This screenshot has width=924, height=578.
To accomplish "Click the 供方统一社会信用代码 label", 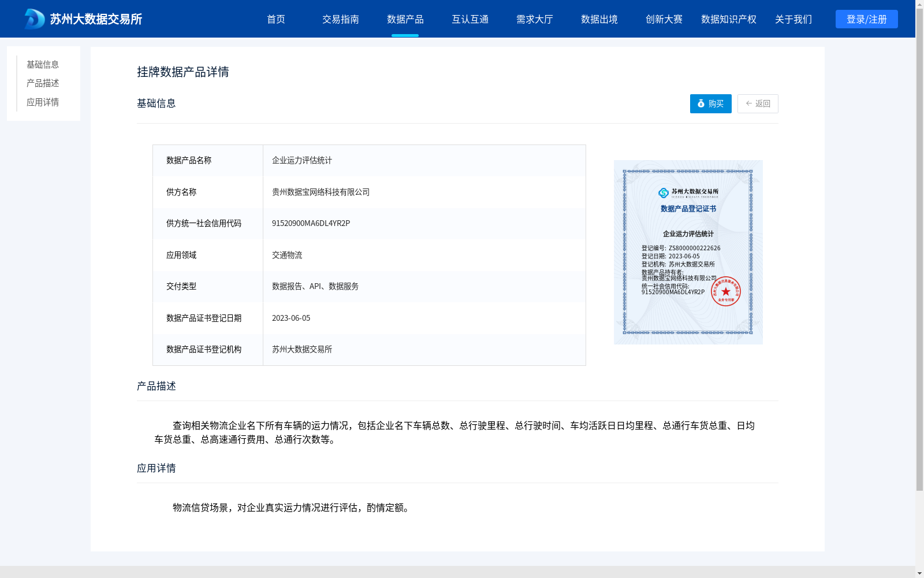I will tap(204, 224).
